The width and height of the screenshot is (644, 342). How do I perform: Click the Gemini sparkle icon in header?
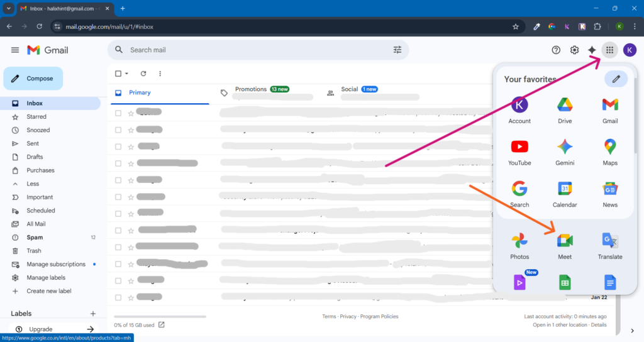(592, 50)
